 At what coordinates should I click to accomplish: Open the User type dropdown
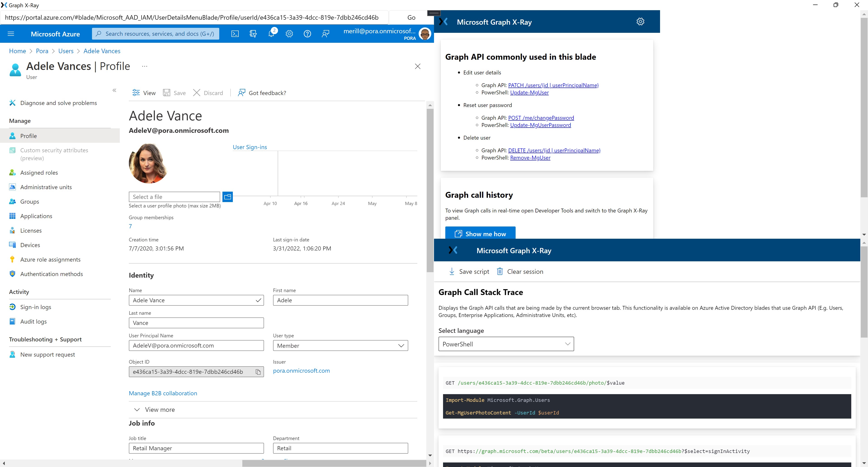pos(340,345)
